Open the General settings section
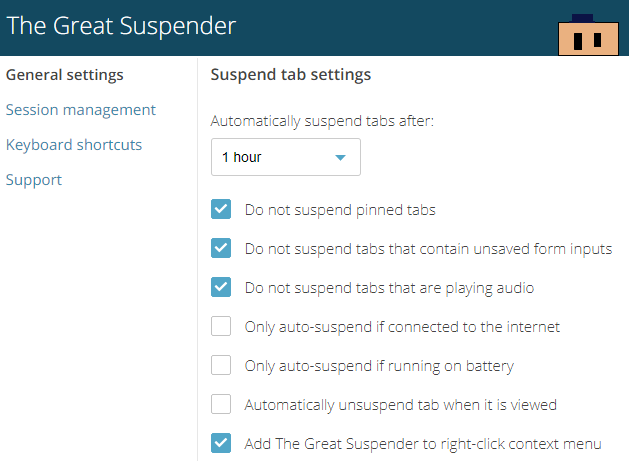 pos(65,75)
